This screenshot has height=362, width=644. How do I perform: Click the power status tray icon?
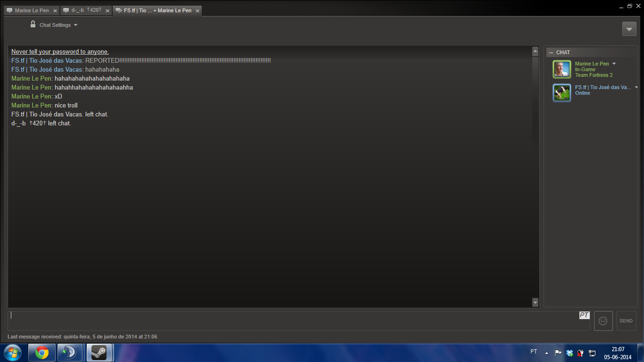coord(581,353)
